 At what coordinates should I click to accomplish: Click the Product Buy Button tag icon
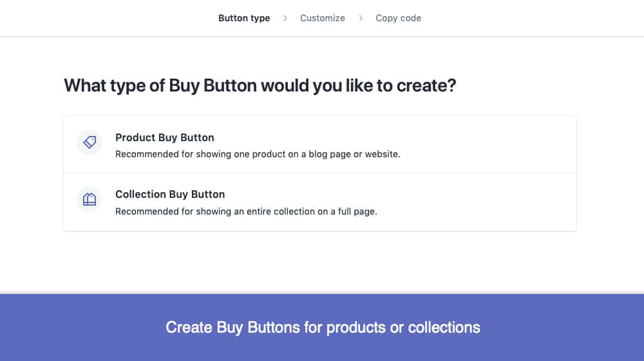89,142
